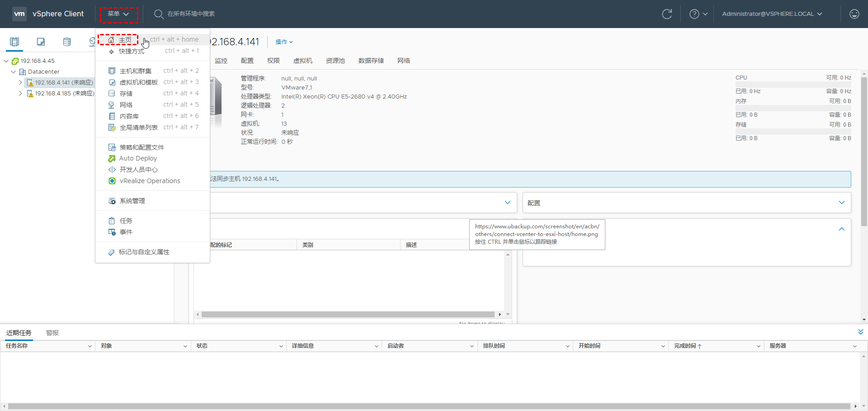Click the 菜单 button in header
868x411 pixels.
pos(118,14)
